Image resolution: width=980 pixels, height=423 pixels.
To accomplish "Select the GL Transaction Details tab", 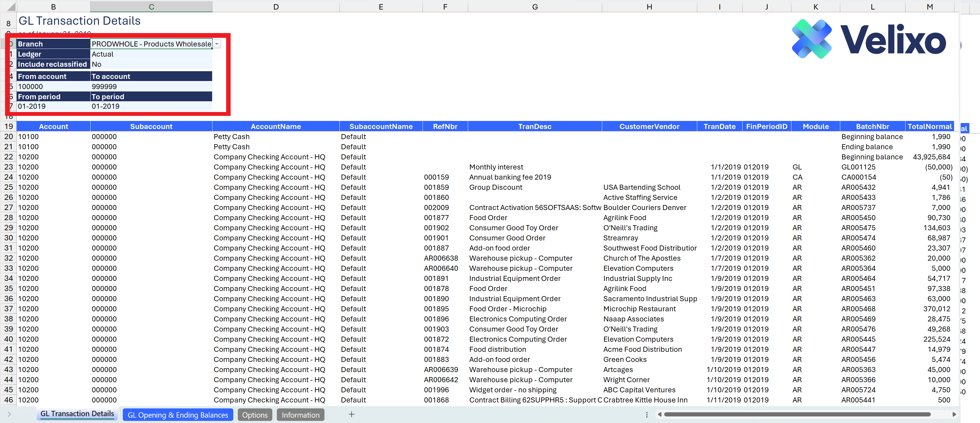I will coord(77,414).
